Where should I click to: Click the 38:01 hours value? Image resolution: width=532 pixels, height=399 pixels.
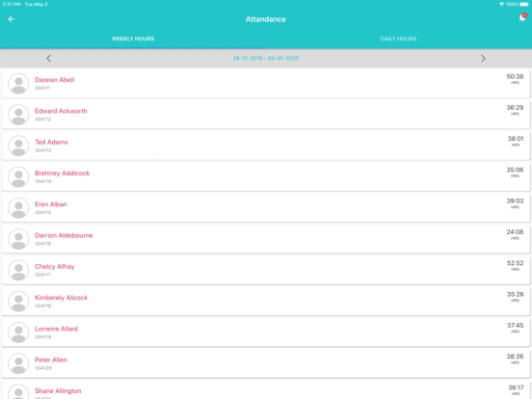pos(516,139)
